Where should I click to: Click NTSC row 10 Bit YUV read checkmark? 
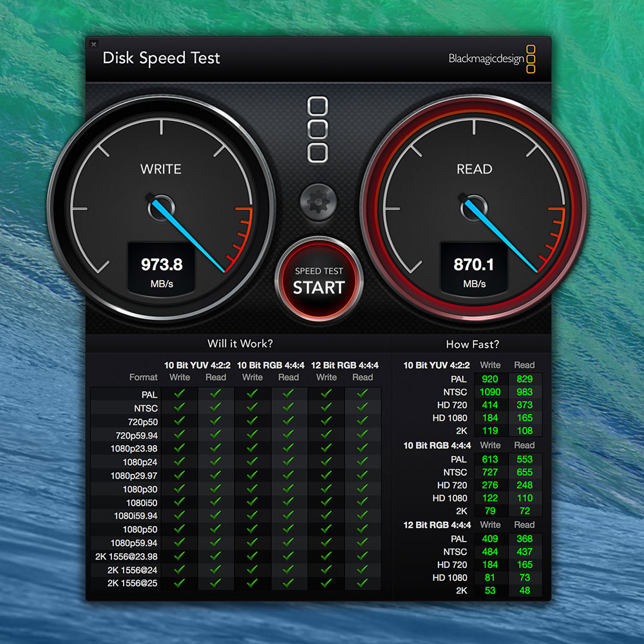pyautogui.click(x=216, y=407)
